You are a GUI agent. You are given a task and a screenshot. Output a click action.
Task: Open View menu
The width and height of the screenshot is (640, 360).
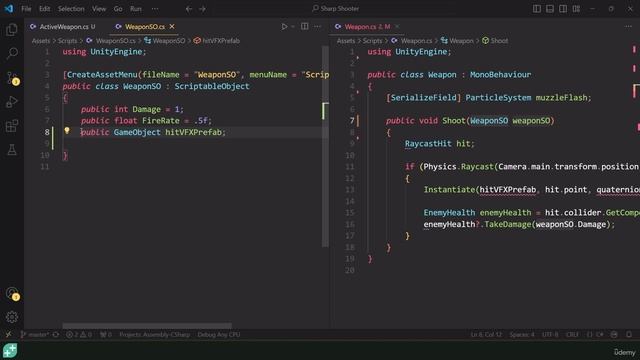pyautogui.click(x=99, y=9)
